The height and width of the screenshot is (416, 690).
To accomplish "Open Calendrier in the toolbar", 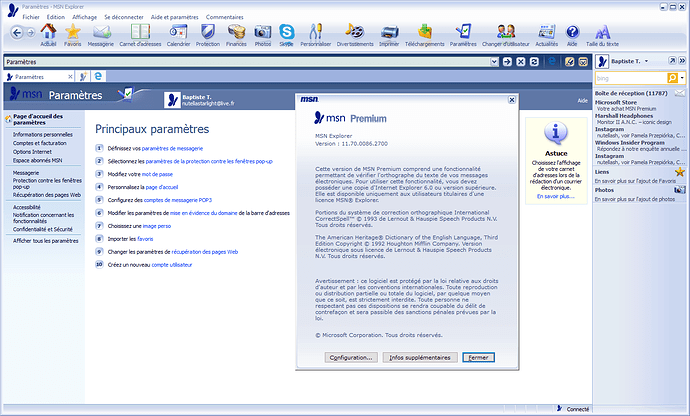I will pos(178,34).
